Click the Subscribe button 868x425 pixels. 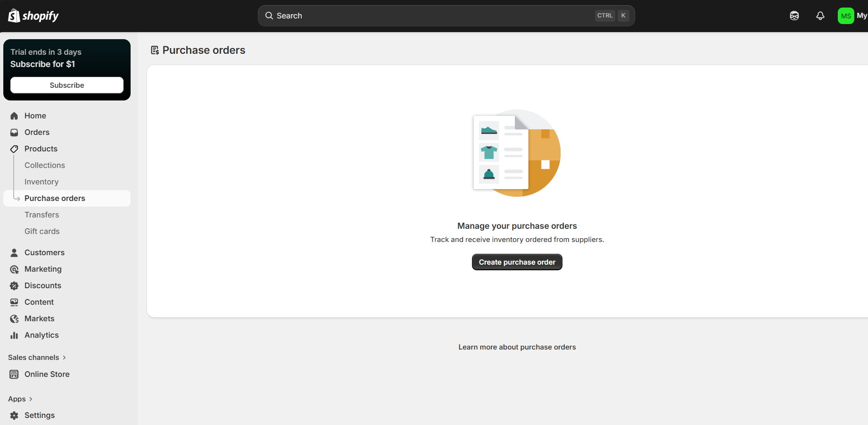click(67, 85)
